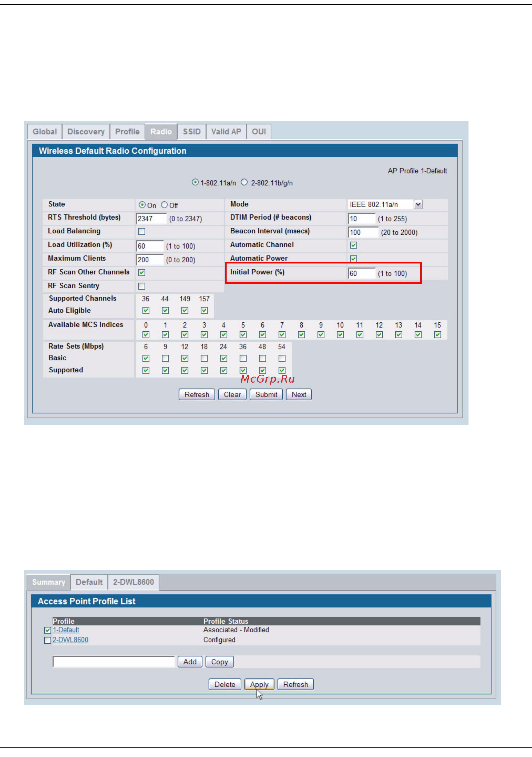Set State to Off

click(x=164, y=205)
